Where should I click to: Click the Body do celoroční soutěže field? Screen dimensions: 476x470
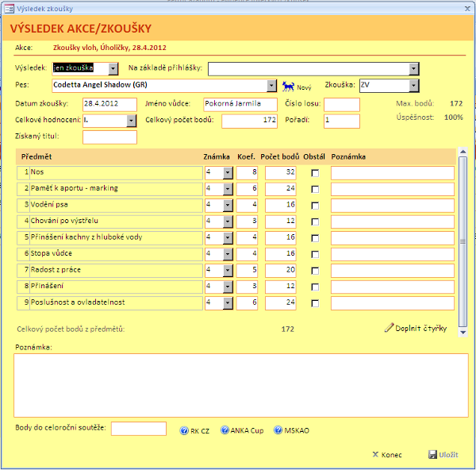coord(138,429)
